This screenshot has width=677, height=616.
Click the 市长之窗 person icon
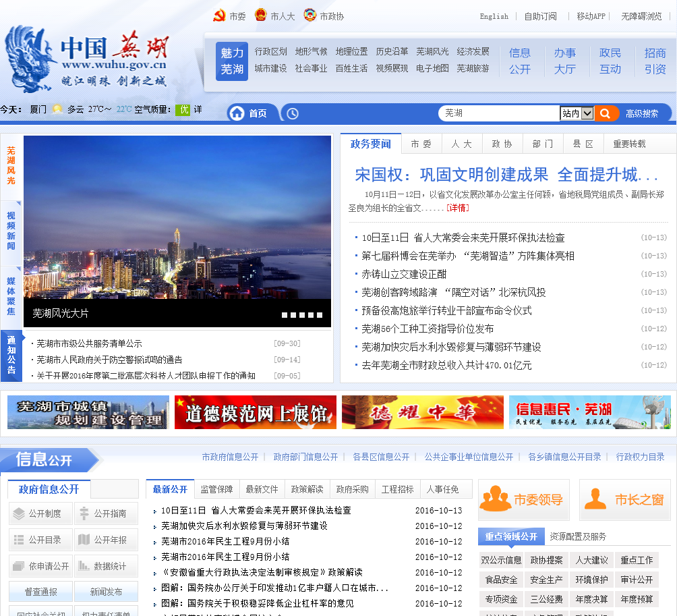click(x=595, y=499)
